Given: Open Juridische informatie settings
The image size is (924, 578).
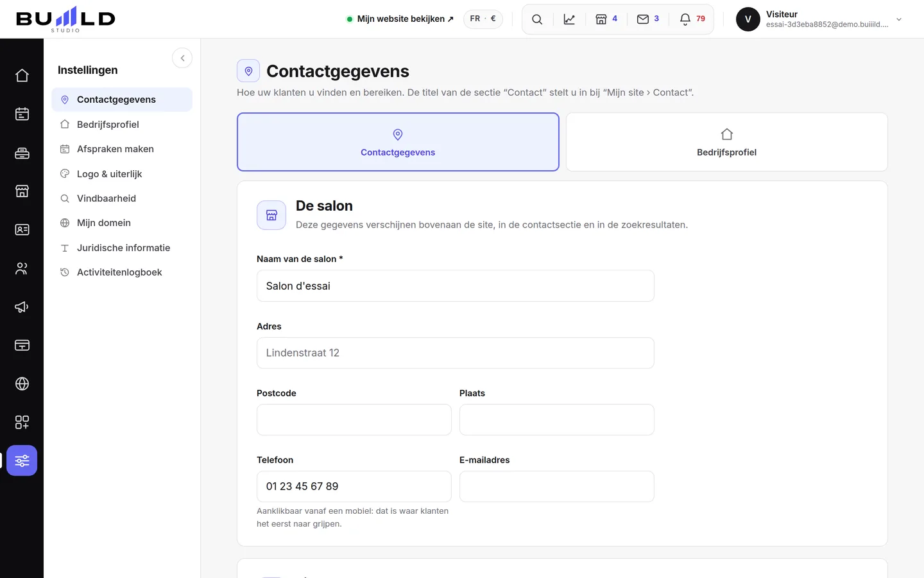Looking at the screenshot, I should point(122,248).
